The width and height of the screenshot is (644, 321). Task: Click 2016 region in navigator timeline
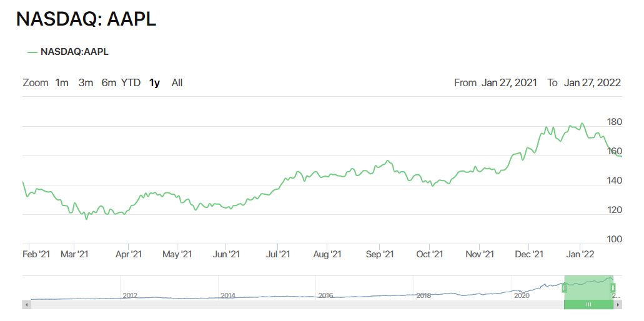325,291
